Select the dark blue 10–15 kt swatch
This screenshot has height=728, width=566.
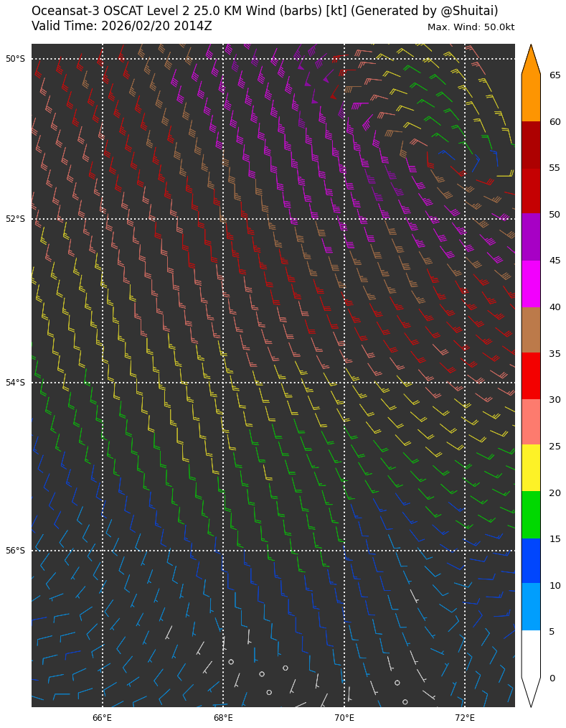click(531, 561)
